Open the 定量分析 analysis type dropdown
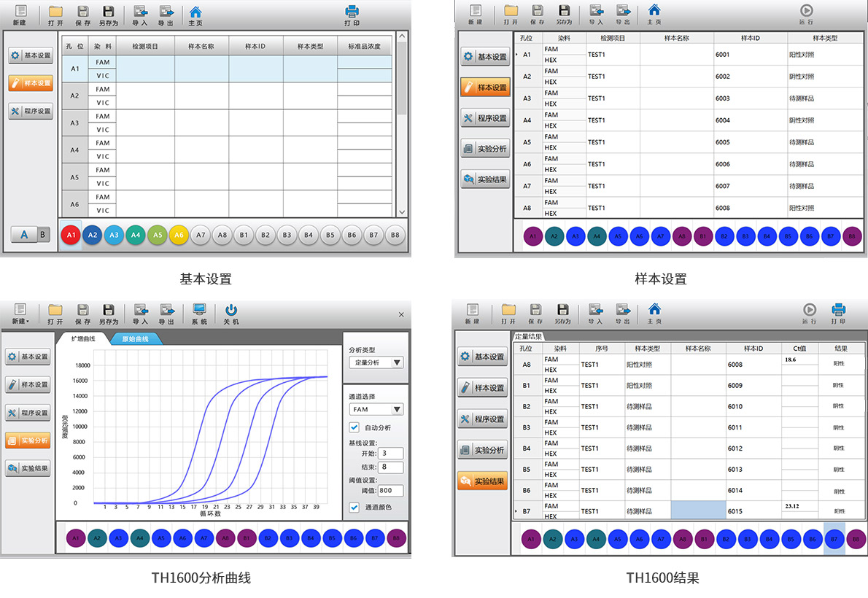The width and height of the screenshot is (868, 598). tap(376, 362)
